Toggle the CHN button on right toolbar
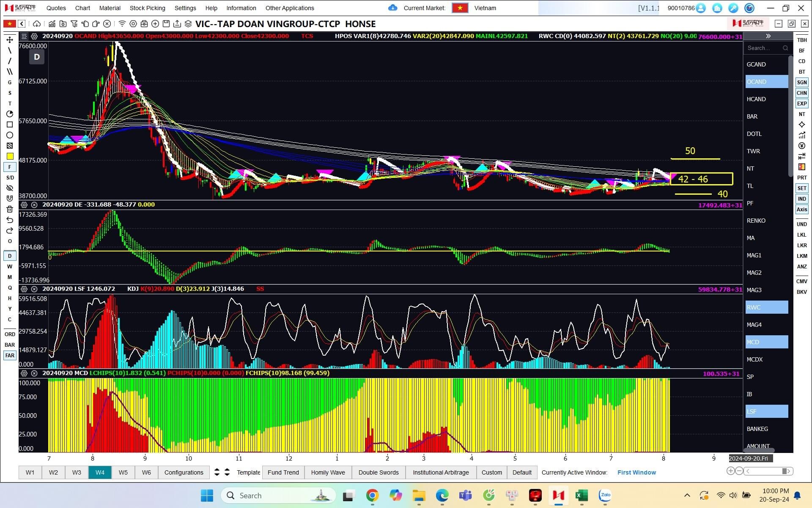The image size is (812, 508). click(802, 93)
